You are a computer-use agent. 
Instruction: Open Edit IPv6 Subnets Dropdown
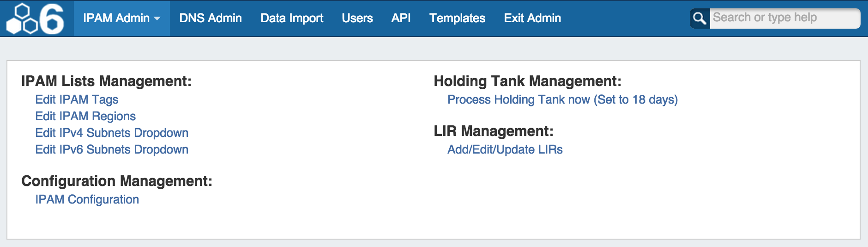pos(112,149)
